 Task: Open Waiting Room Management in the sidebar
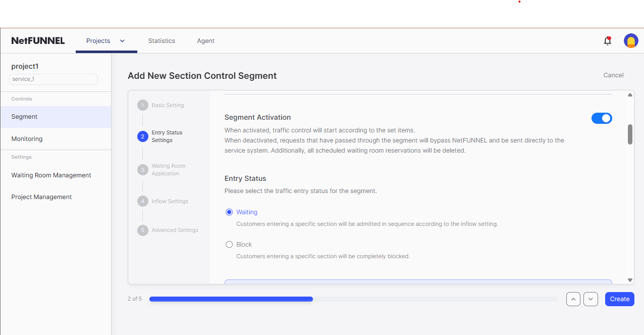[x=51, y=175]
